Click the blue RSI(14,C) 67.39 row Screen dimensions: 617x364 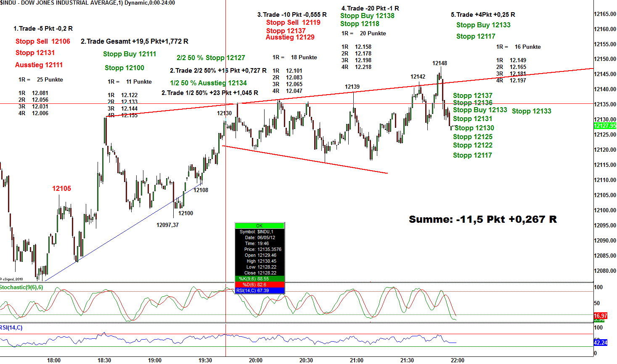pos(260,290)
